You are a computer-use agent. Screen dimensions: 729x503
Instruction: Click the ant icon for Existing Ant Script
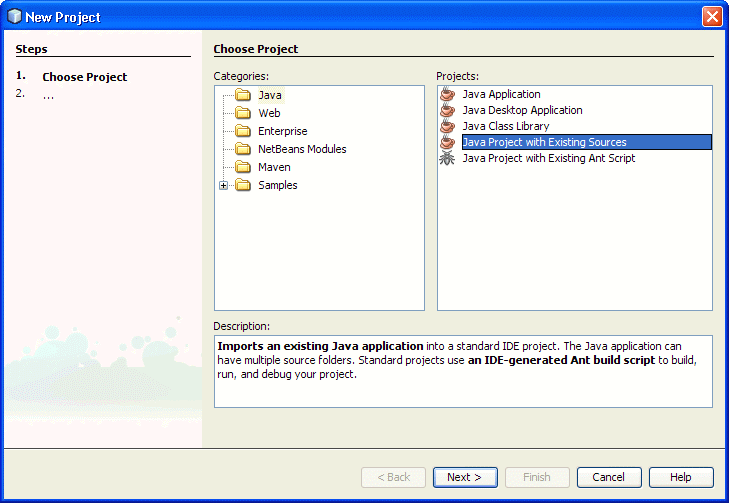coord(447,158)
